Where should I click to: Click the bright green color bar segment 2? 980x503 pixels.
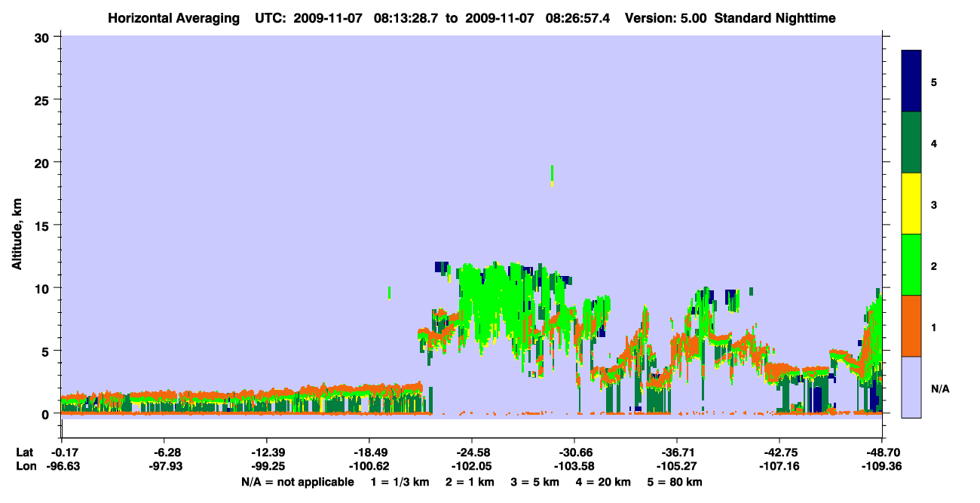[911, 265]
